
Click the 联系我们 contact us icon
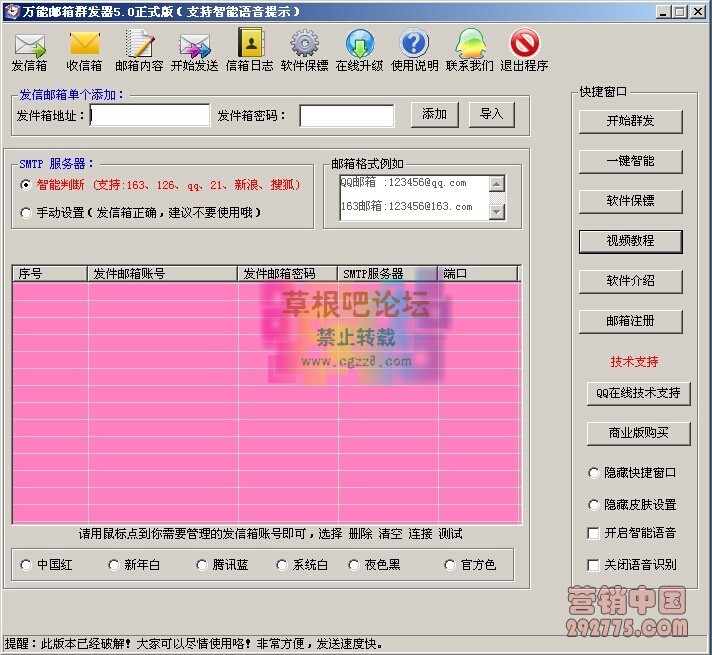tap(470, 51)
